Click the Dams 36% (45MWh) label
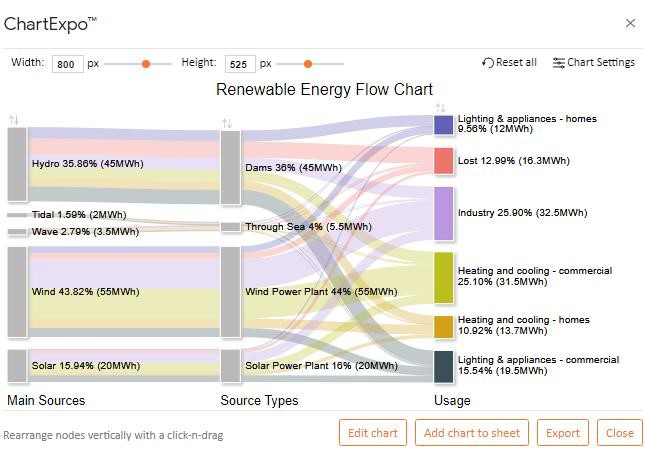Image resolution: width=645 pixels, height=462 pixels. coord(293,168)
